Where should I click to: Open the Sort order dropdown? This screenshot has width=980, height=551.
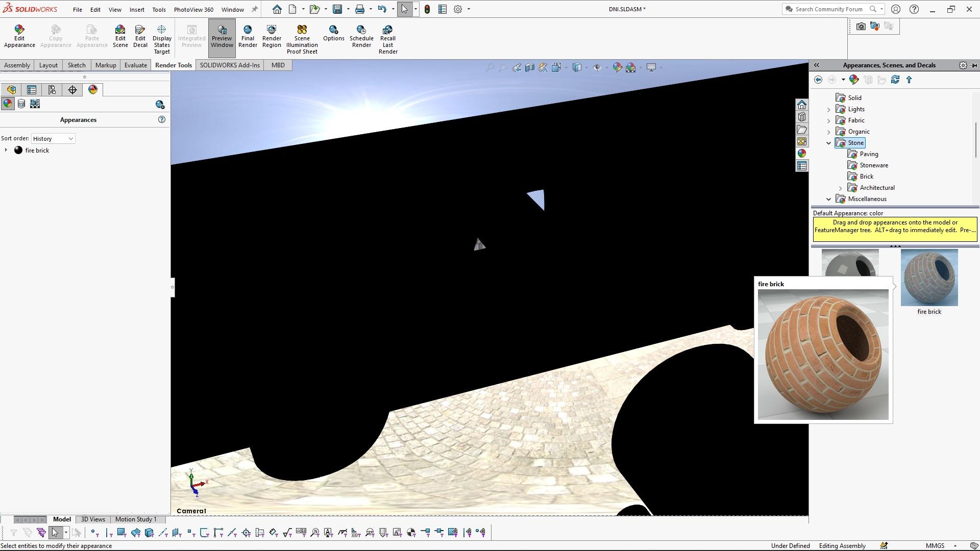tap(53, 139)
